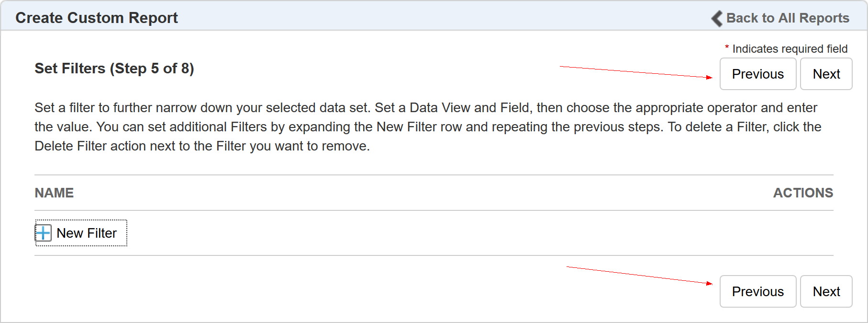Expand the New Filter plus icon
Viewport: 868px width, 323px height.
pyautogui.click(x=43, y=233)
